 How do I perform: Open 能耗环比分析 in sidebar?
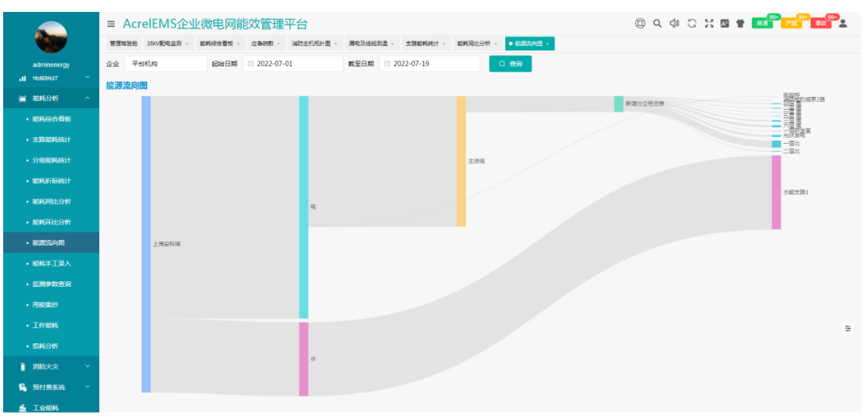tap(52, 222)
